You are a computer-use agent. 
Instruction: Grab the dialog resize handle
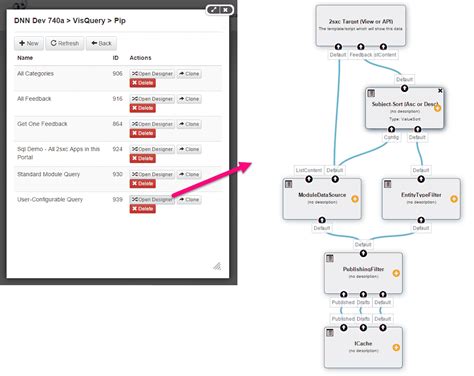pos(217,266)
